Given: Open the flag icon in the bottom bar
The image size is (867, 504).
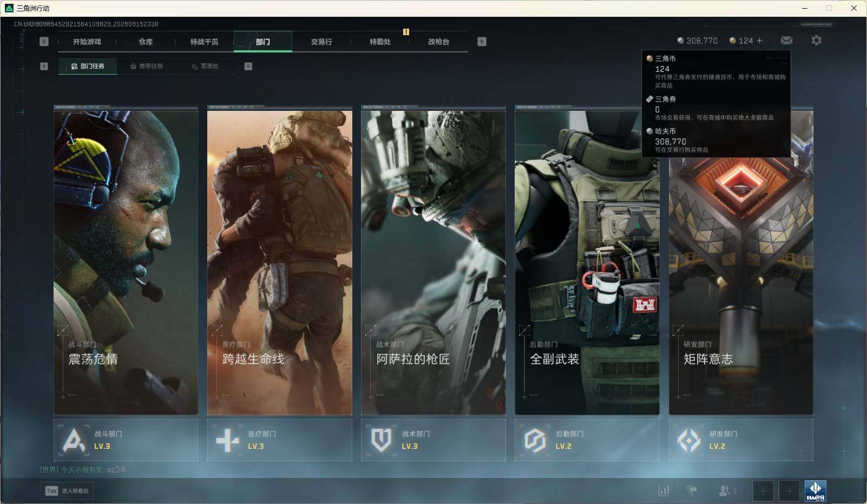Looking at the screenshot, I should [692, 490].
